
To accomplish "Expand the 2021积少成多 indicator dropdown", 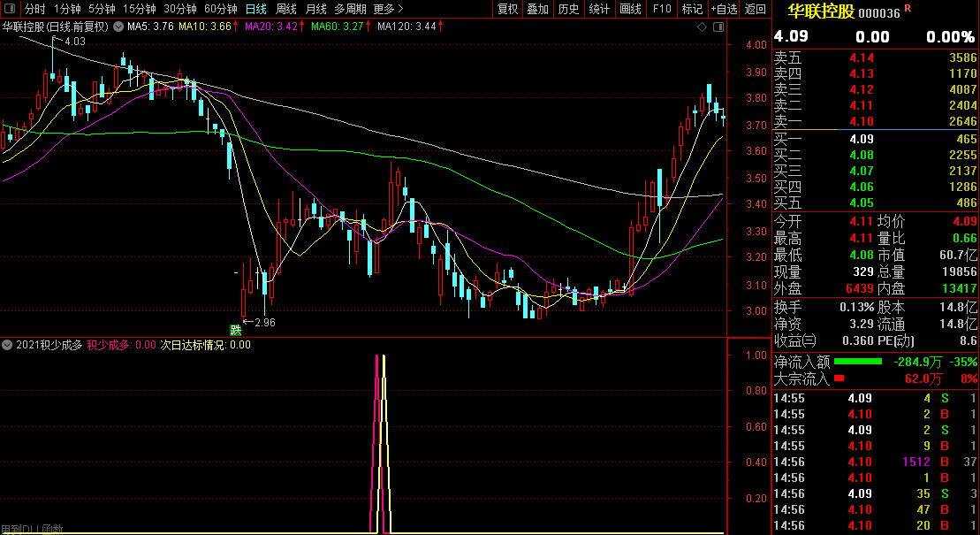I will click(x=8, y=345).
